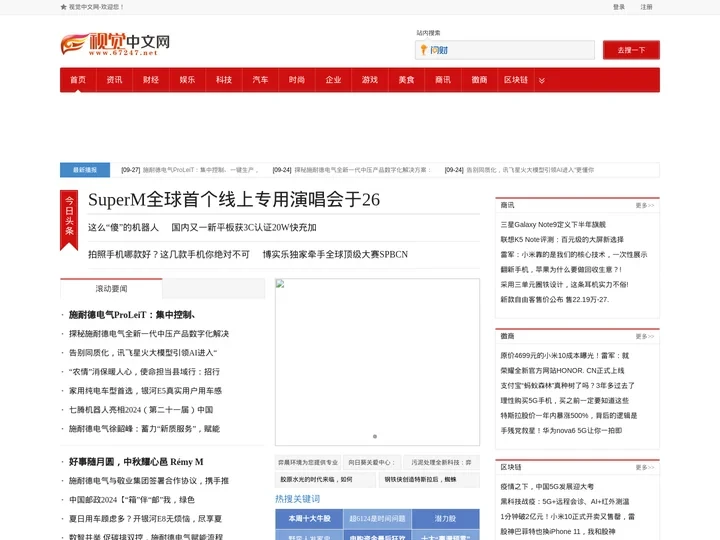Open ticker item 探秘施耐德电气全新一代中压产品
Viewport: 720px width, 540px height.
[352, 170]
